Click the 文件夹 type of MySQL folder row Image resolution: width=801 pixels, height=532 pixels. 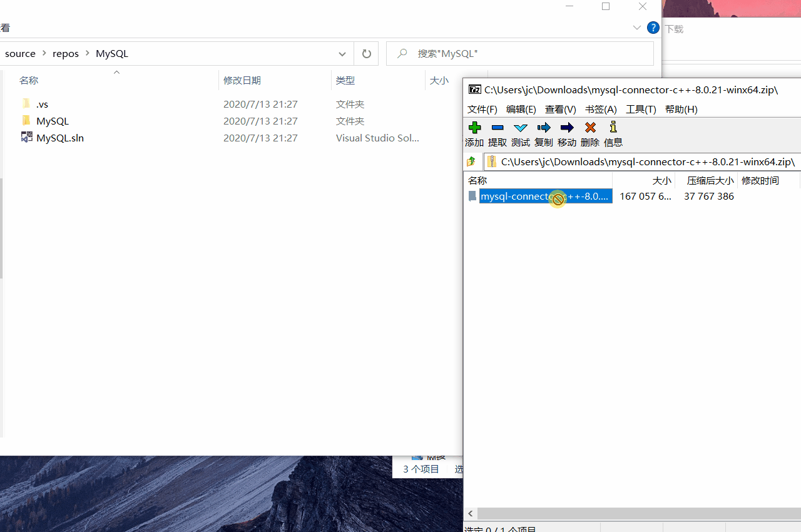[x=350, y=121]
